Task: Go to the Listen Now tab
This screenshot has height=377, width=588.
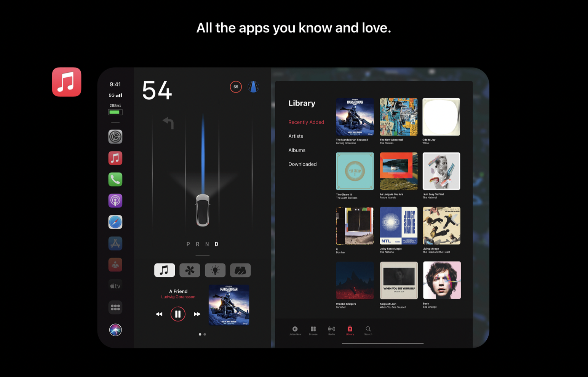Action: 295,330
